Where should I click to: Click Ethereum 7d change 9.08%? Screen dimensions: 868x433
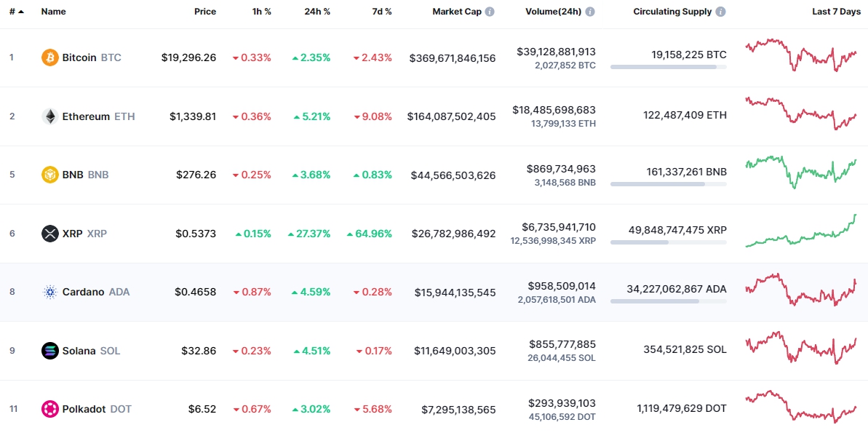(x=373, y=116)
